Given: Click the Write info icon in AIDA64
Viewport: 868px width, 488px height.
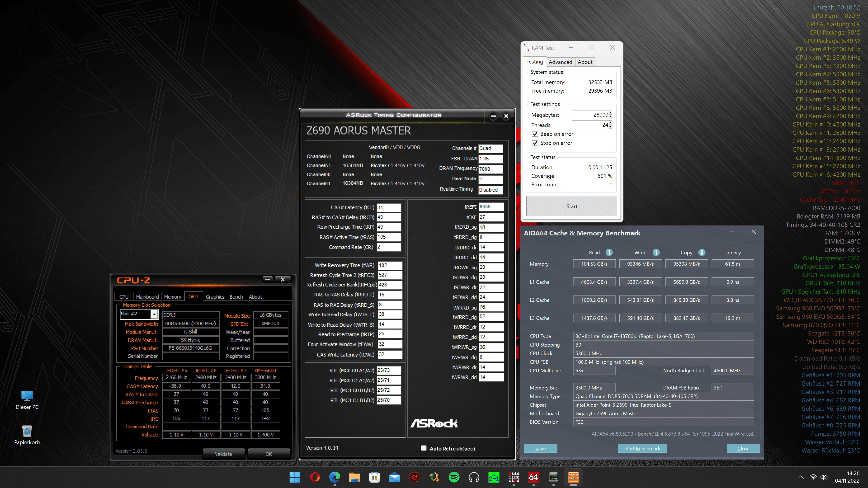Looking at the screenshot, I should (x=656, y=252).
